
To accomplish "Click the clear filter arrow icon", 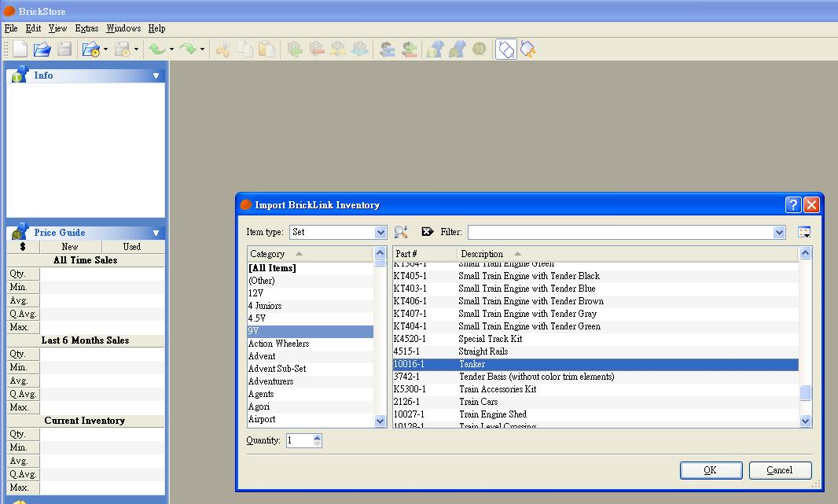I will click(x=428, y=231).
